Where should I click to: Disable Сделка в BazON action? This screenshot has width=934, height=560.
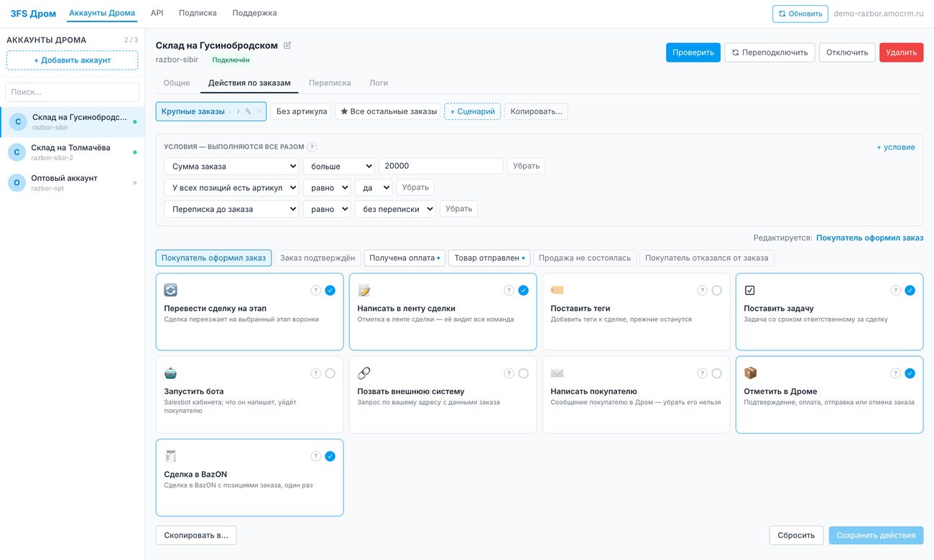pos(330,457)
